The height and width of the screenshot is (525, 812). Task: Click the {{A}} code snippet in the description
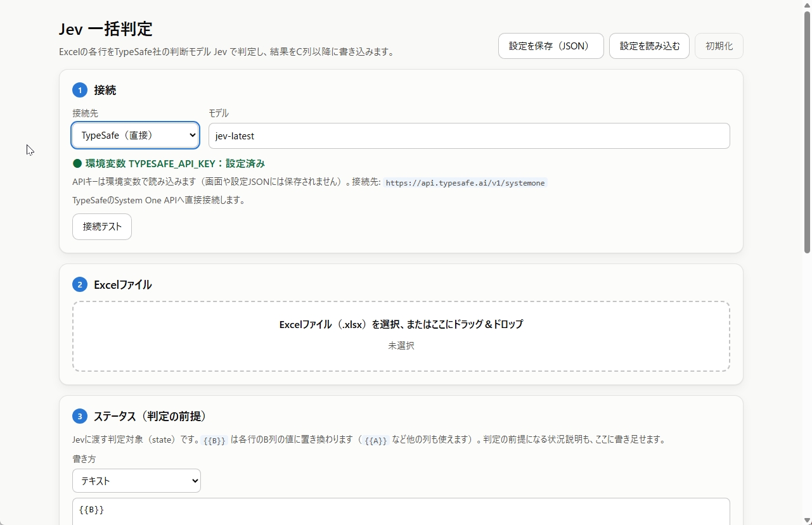[x=376, y=440]
